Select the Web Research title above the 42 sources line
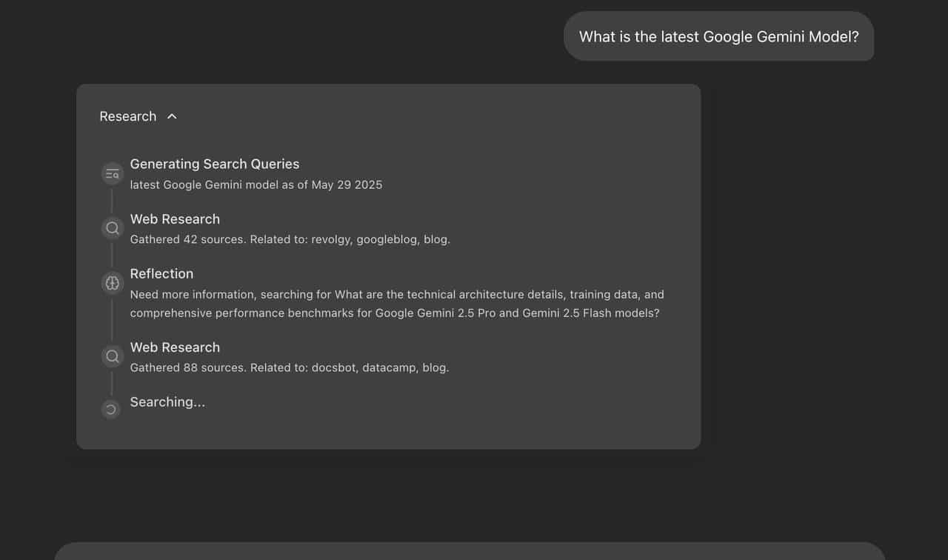The width and height of the screenshot is (948, 560). click(x=175, y=219)
